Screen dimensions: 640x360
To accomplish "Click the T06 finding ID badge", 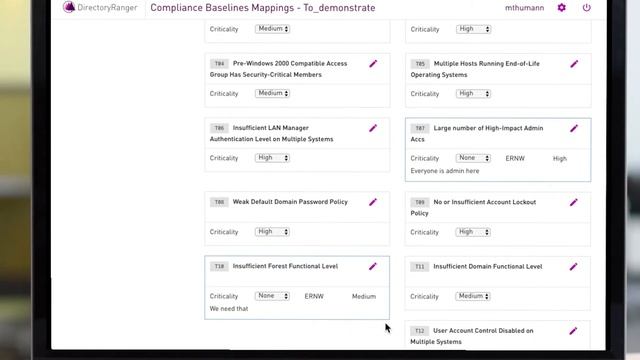I will (219, 128).
